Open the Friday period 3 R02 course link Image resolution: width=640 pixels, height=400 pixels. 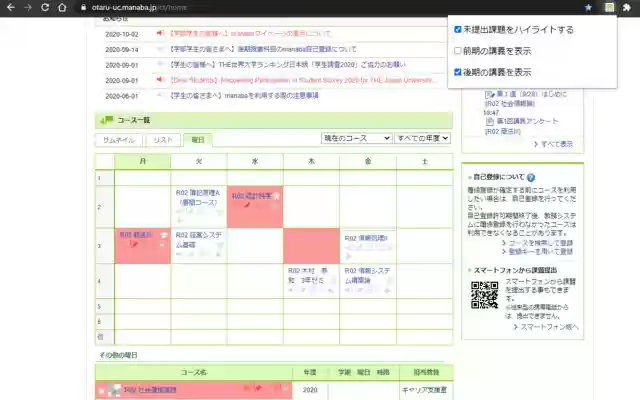[366, 238]
